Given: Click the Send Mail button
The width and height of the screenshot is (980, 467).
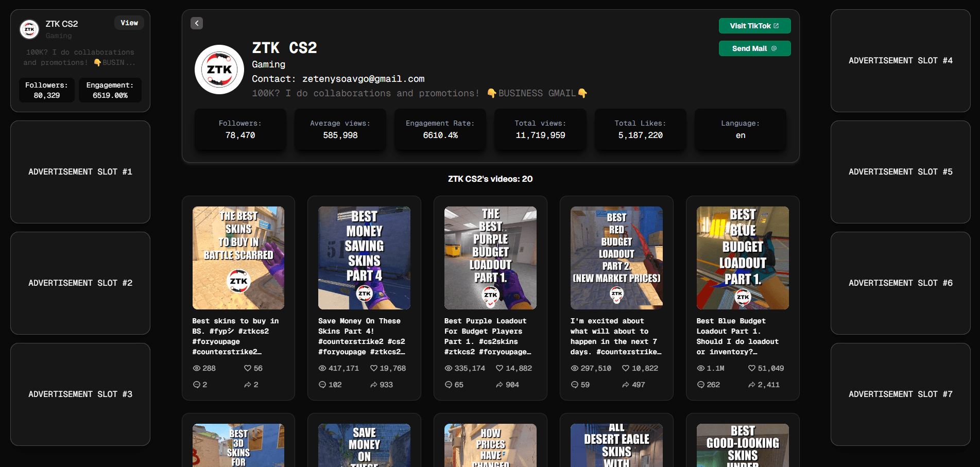Looking at the screenshot, I should coord(754,48).
